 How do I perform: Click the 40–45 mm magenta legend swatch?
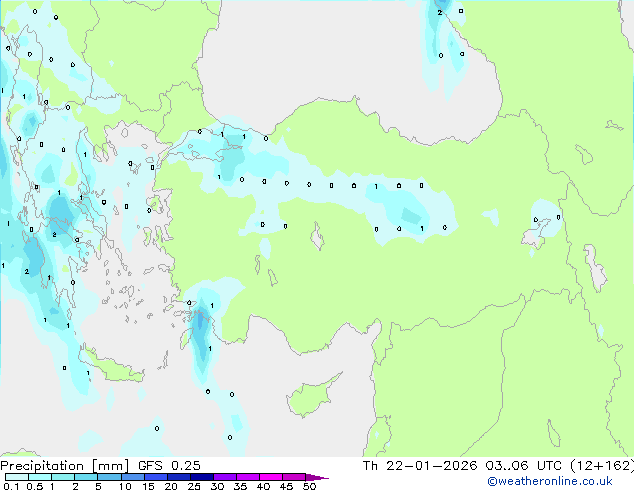pyautogui.click(x=271, y=477)
